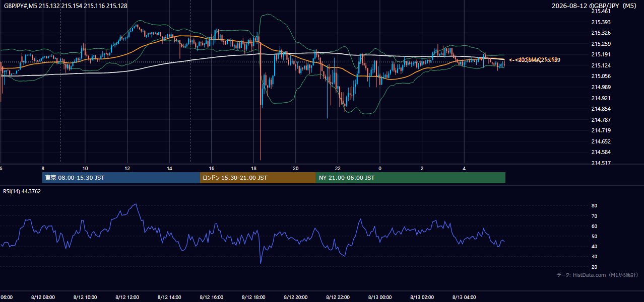Click price axis label 214.652
The image size is (644, 302).
(x=601, y=141)
